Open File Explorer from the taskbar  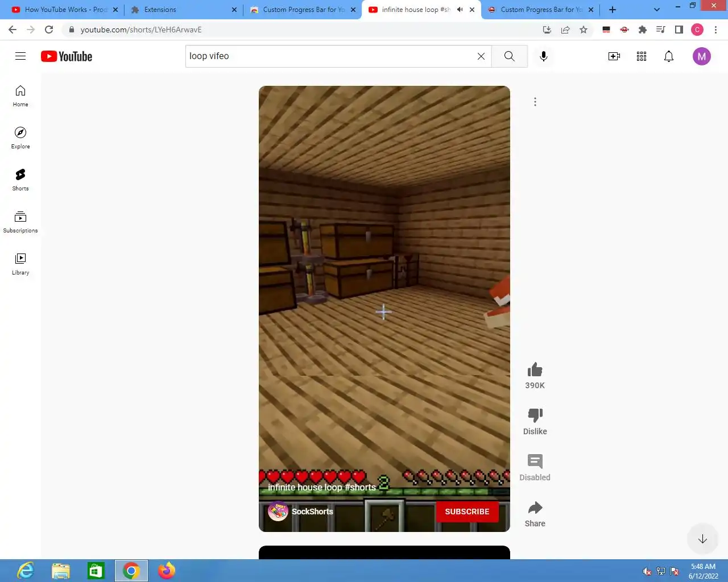(x=61, y=571)
